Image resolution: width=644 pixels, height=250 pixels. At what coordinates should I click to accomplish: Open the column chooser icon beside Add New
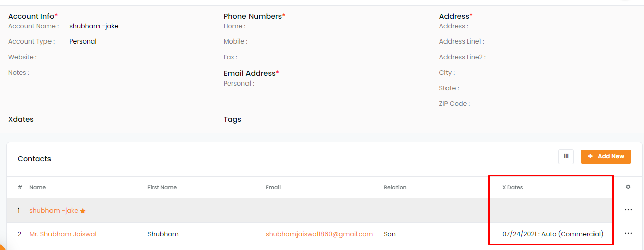coord(566,156)
